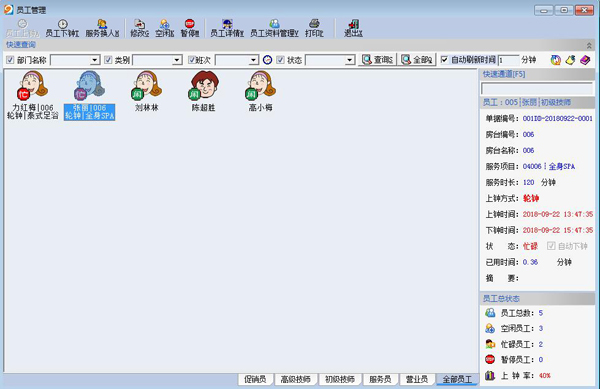
Task: Open the 状态 dropdown list
Action: 349,60
